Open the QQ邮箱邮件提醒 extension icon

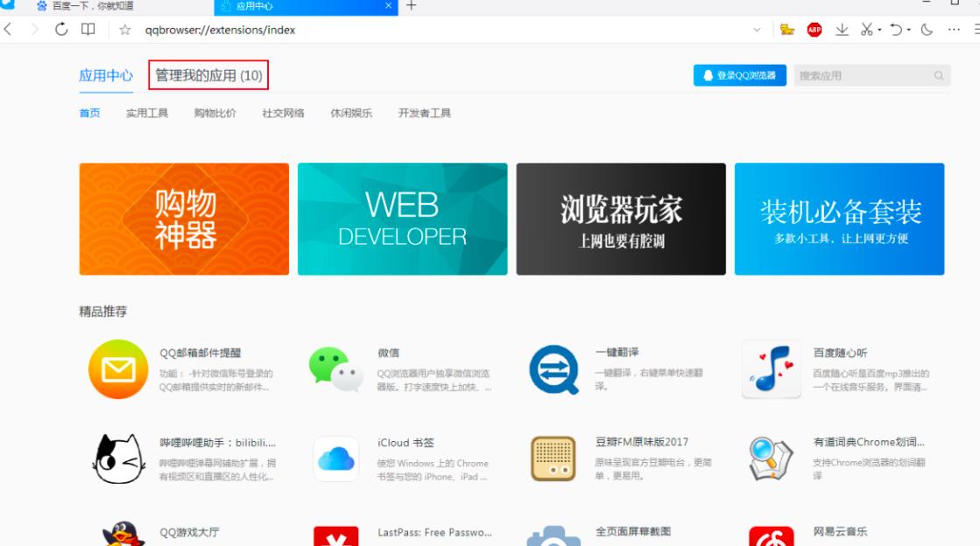pos(119,368)
